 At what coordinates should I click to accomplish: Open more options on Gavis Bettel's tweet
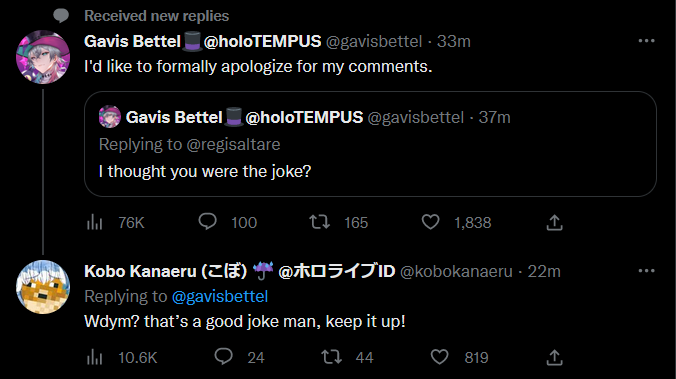click(646, 41)
